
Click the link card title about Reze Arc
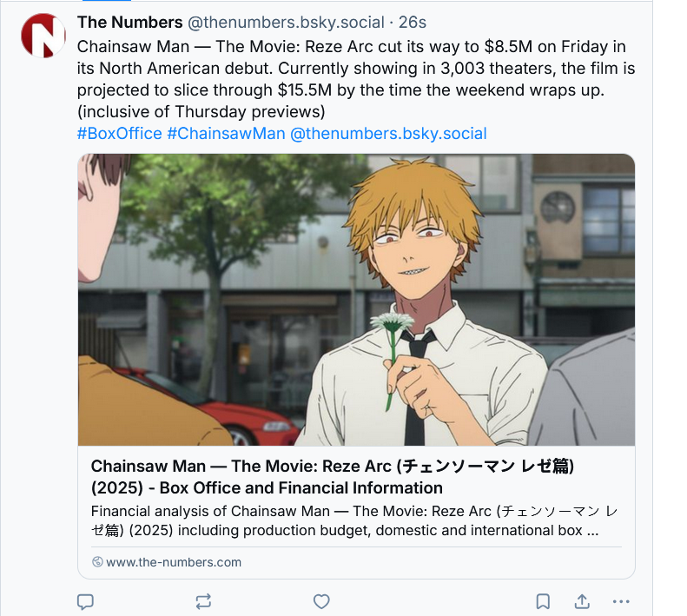(333, 477)
